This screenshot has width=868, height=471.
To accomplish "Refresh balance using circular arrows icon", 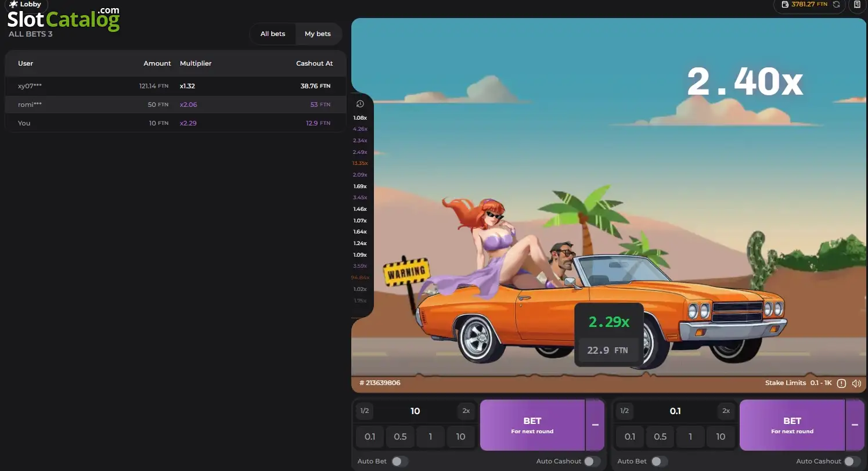I will (x=836, y=5).
